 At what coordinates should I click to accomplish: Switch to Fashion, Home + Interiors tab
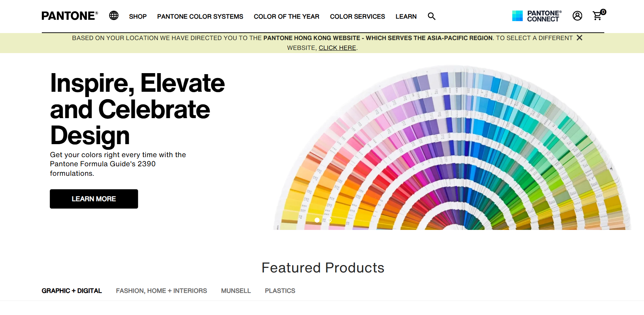point(161,291)
